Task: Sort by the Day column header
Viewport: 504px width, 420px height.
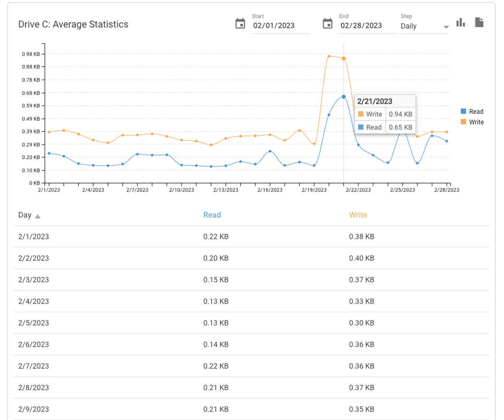Action: point(25,215)
